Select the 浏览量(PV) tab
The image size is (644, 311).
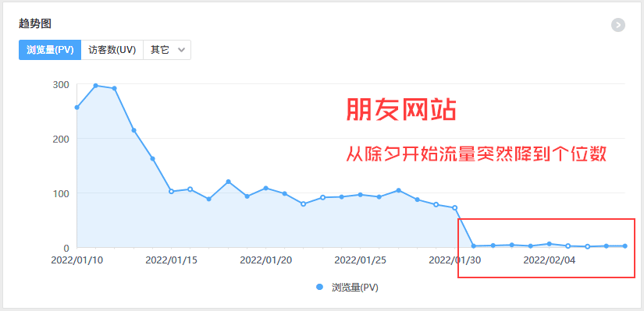(x=50, y=50)
